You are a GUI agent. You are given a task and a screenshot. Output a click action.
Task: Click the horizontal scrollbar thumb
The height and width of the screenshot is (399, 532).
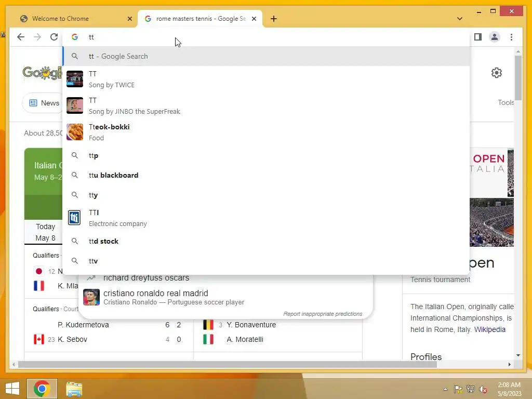tap(228, 364)
